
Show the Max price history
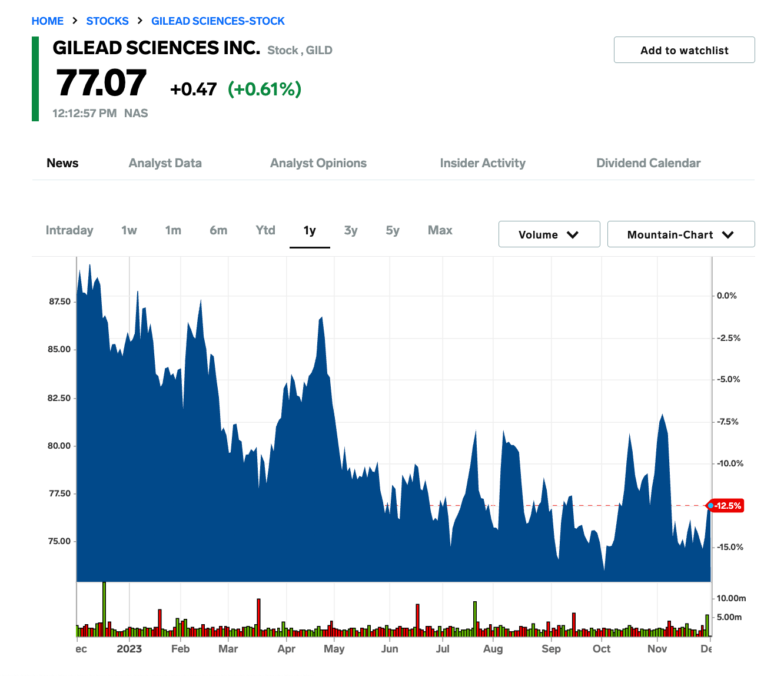(440, 231)
